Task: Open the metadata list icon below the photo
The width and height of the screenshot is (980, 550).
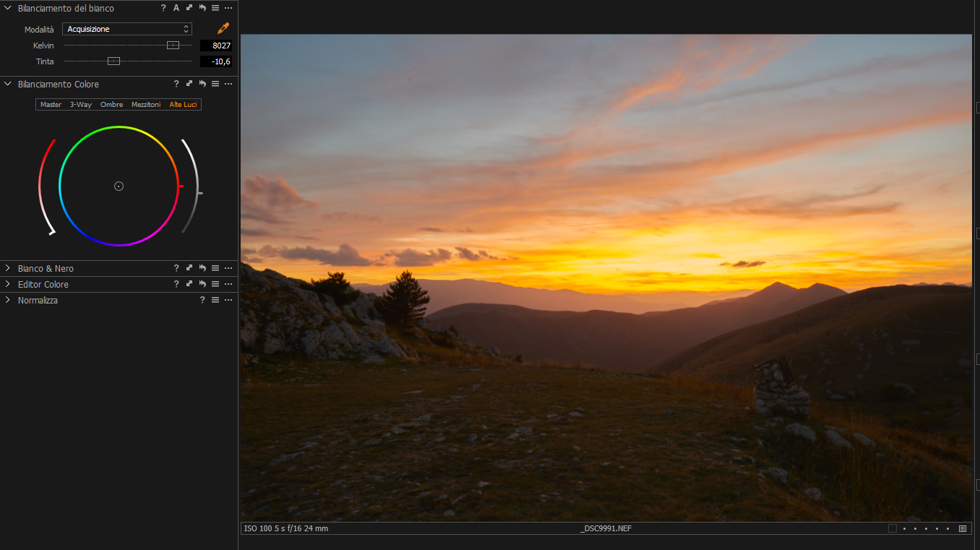Action: 963,528
